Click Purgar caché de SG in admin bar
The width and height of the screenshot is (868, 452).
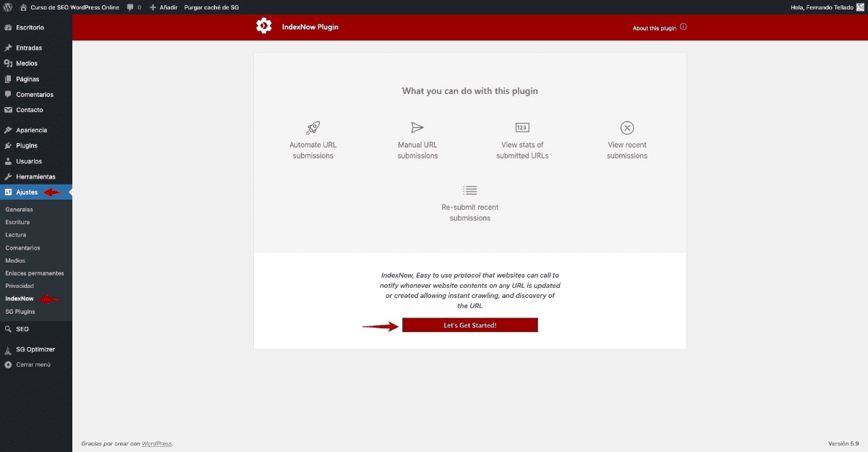click(x=212, y=7)
